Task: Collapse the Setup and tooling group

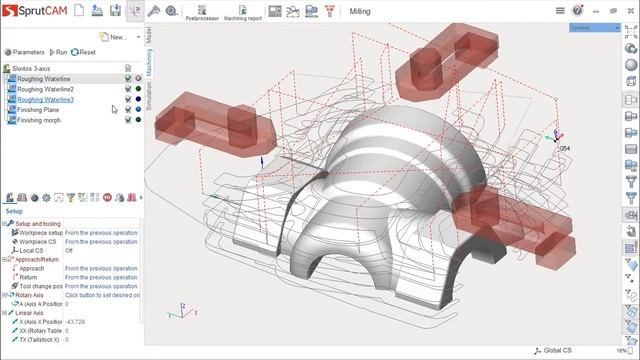Action: point(4,224)
